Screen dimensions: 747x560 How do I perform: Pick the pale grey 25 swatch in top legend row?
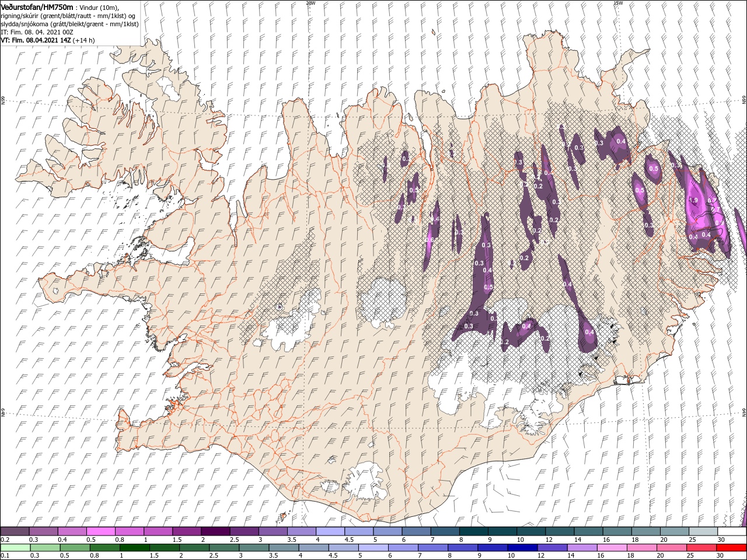pyautogui.click(x=703, y=531)
